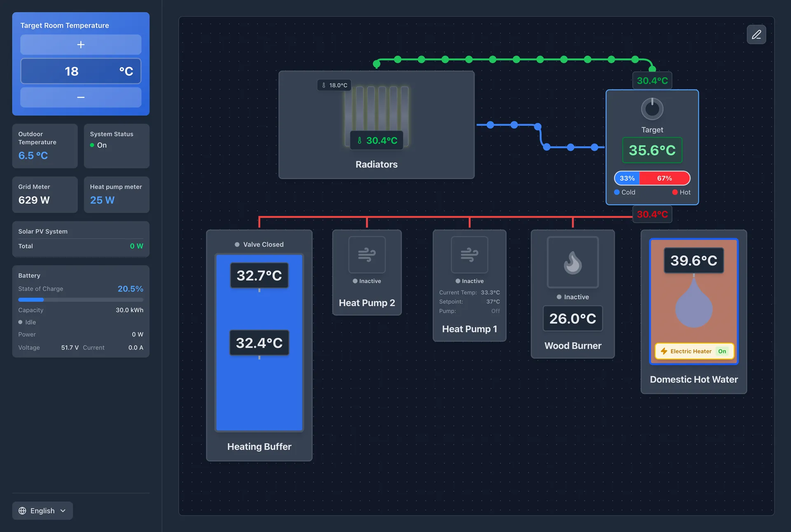Click the Heat Pump 1 Pump Off value
The width and height of the screenshot is (791, 532).
(496, 311)
